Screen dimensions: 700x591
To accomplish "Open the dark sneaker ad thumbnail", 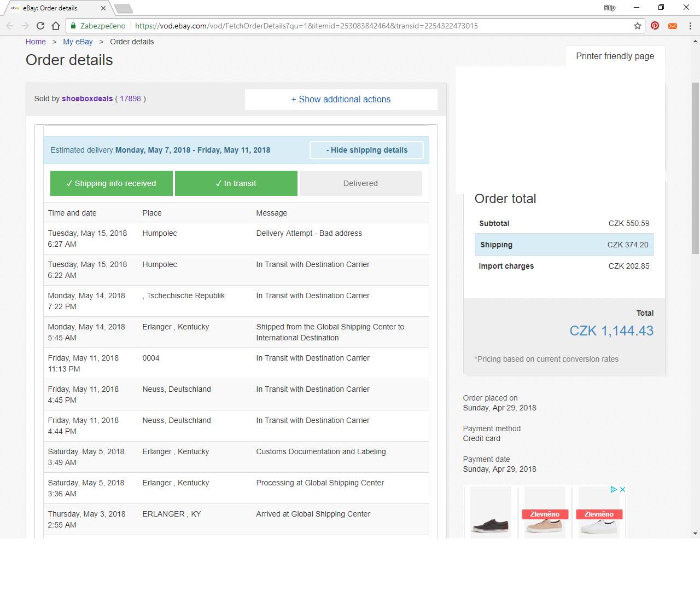I will click(491, 512).
